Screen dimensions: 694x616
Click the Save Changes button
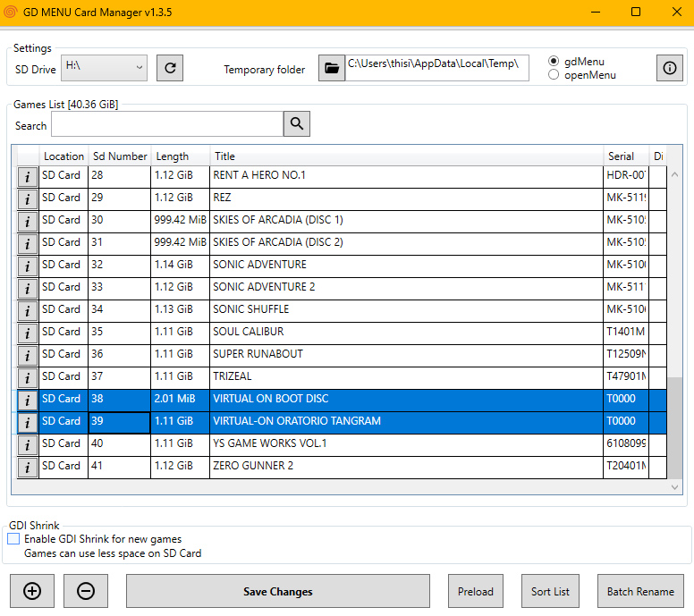278,591
